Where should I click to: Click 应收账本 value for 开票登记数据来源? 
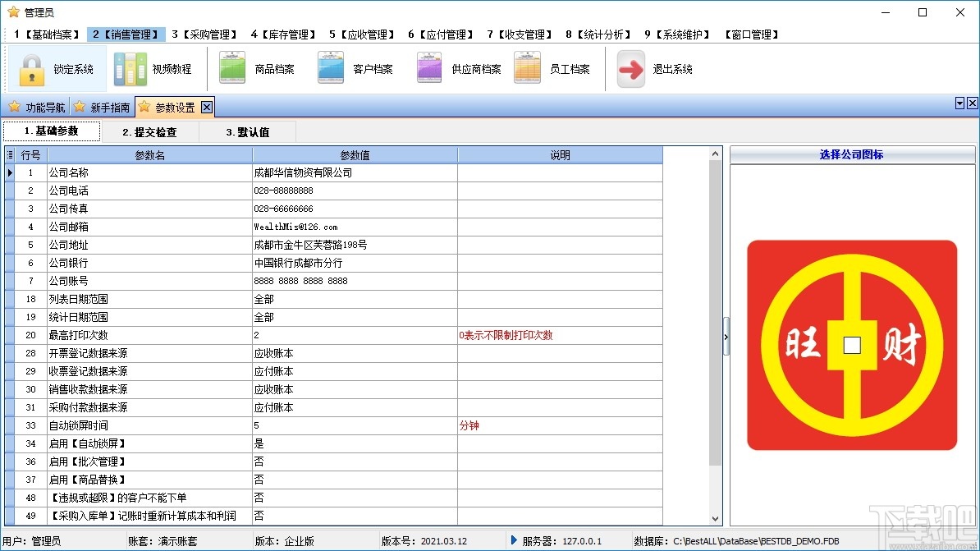click(x=355, y=354)
